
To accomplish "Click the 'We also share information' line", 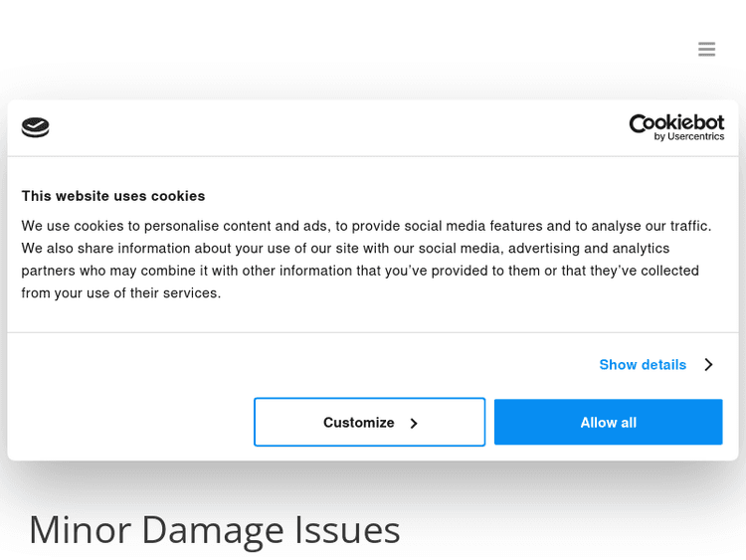I will click(345, 249).
